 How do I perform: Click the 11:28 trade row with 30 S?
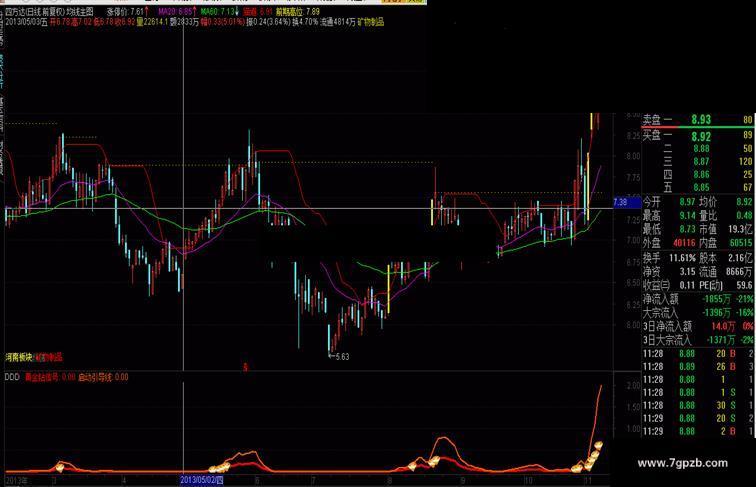[x=698, y=406]
